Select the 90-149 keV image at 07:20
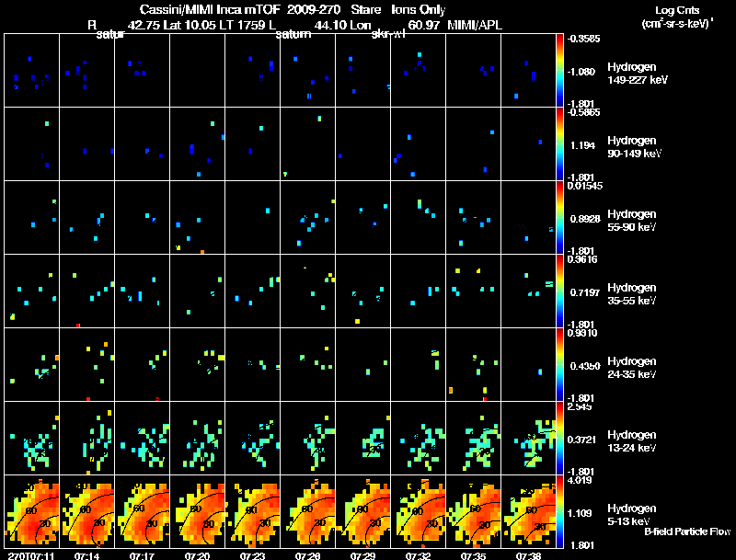Screen dimensions: 736x560 (x=198, y=144)
